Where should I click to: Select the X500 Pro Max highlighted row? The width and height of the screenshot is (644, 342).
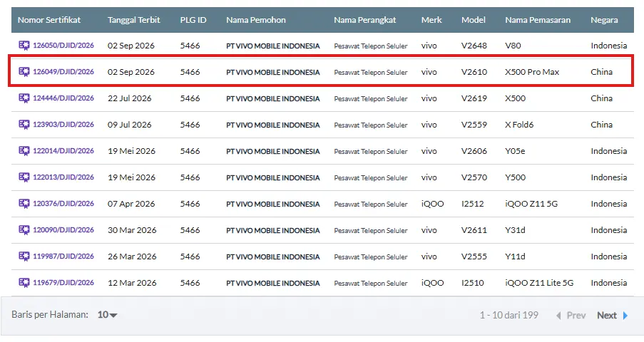[321, 72]
